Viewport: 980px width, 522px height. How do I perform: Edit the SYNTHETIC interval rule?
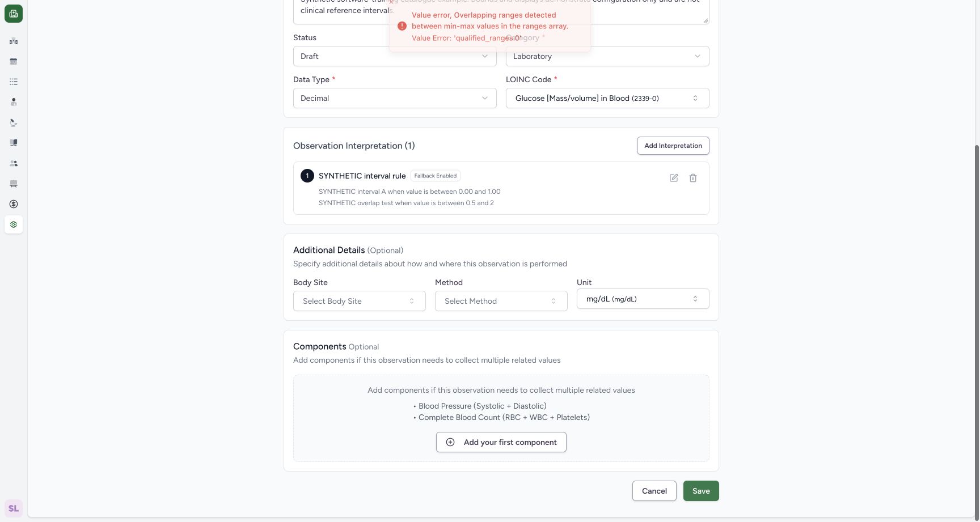[674, 178]
